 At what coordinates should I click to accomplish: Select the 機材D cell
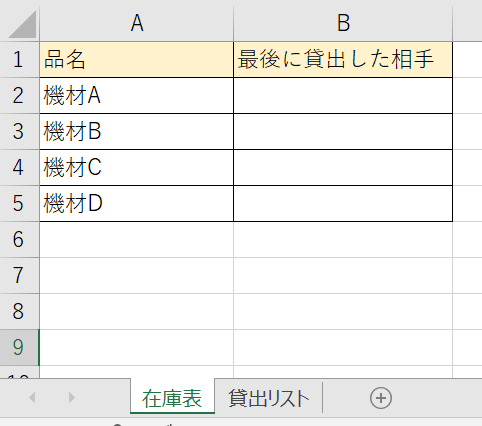137,204
